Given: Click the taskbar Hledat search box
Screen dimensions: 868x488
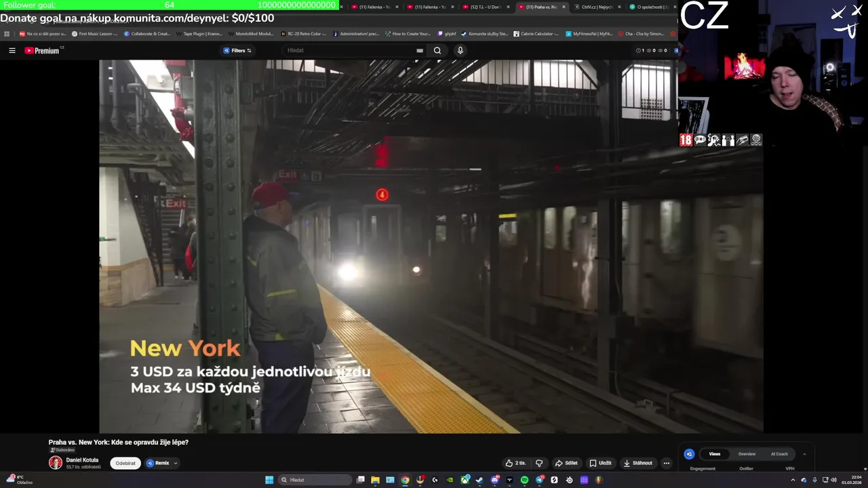Looking at the screenshot, I should pos(315,480).
